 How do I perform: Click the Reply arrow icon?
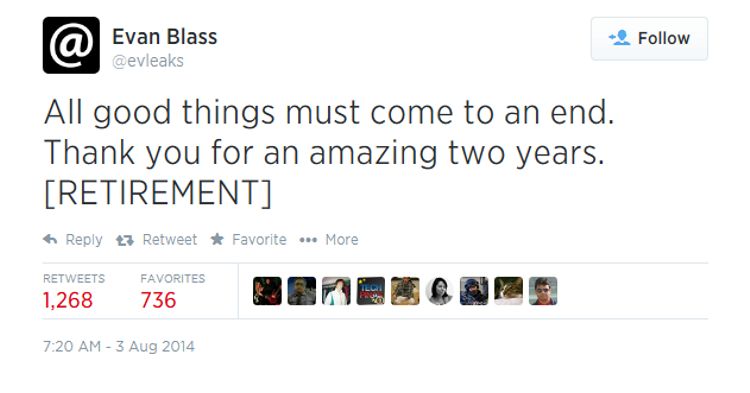tap(50, 239)
